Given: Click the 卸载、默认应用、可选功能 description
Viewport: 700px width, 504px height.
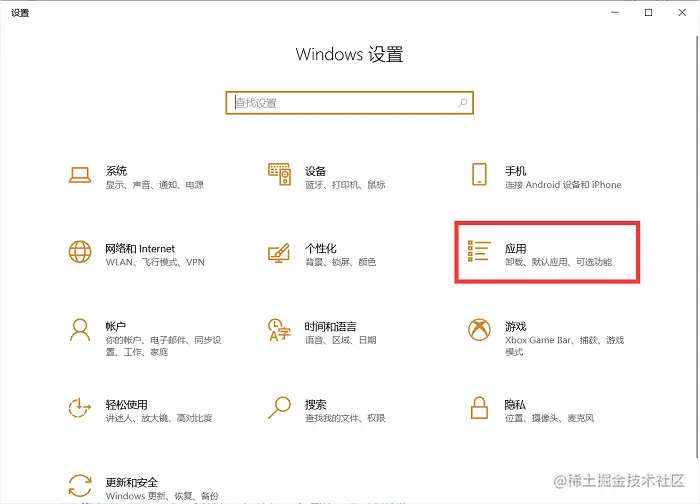Looking at the screenshot, I should click(x=558, y=262).
